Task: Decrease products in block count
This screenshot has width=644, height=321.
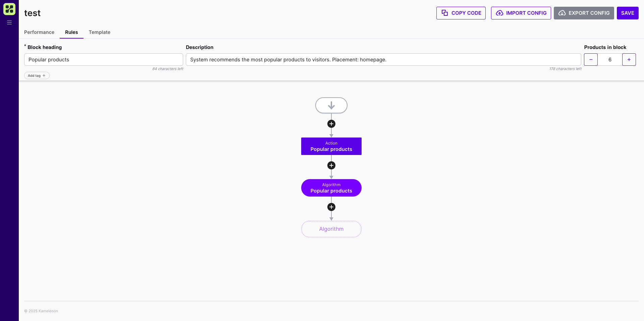Action: click(591, 60)
